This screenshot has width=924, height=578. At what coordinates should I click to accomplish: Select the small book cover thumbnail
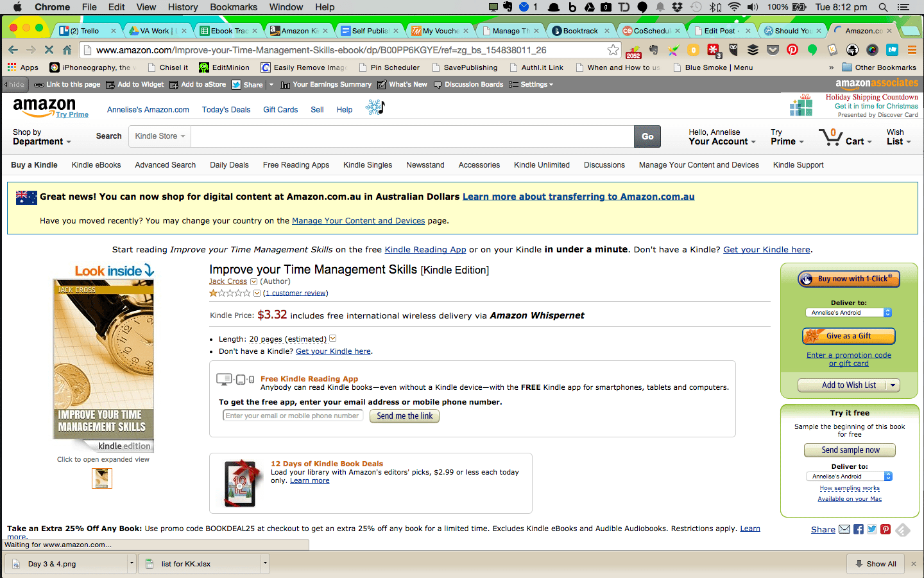pyautogui.click(x=102, y=478)
